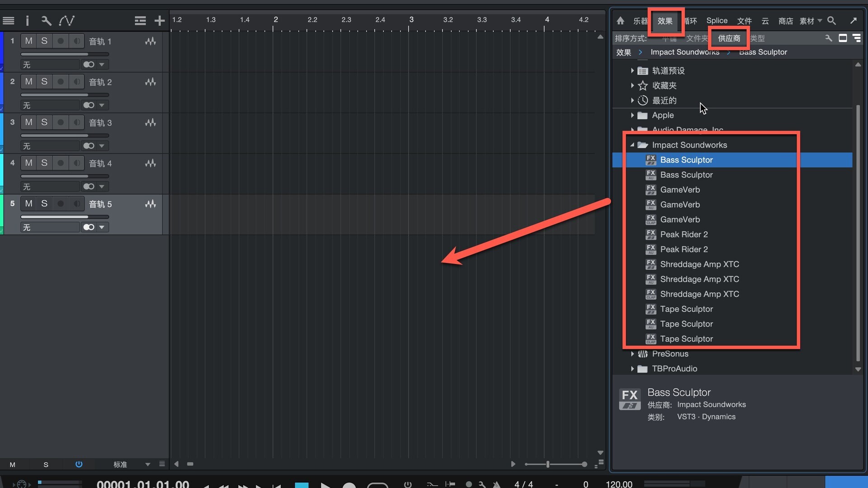The image size is (868, 488).
Task: Open the global track visibility list icon
Action: (140, 21)
